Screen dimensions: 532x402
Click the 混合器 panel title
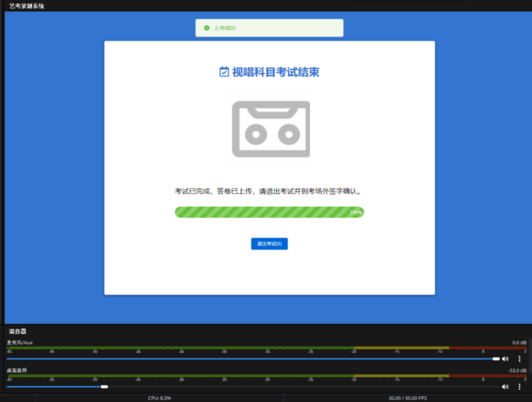[x=18, y=332]
